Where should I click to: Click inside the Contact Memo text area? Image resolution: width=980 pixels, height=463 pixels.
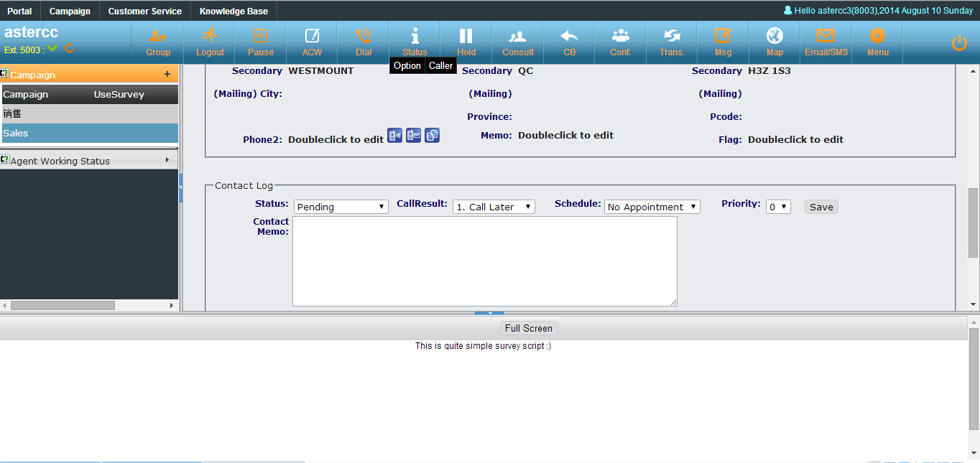coord(484,261)
